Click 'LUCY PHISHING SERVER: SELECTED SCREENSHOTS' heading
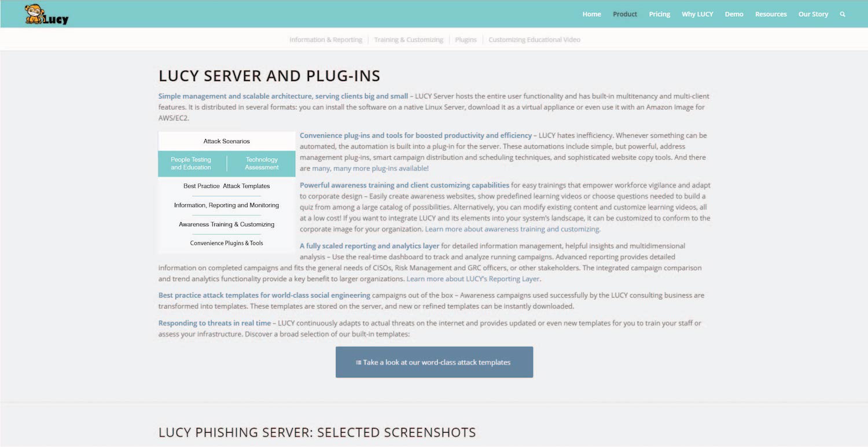 317,433
